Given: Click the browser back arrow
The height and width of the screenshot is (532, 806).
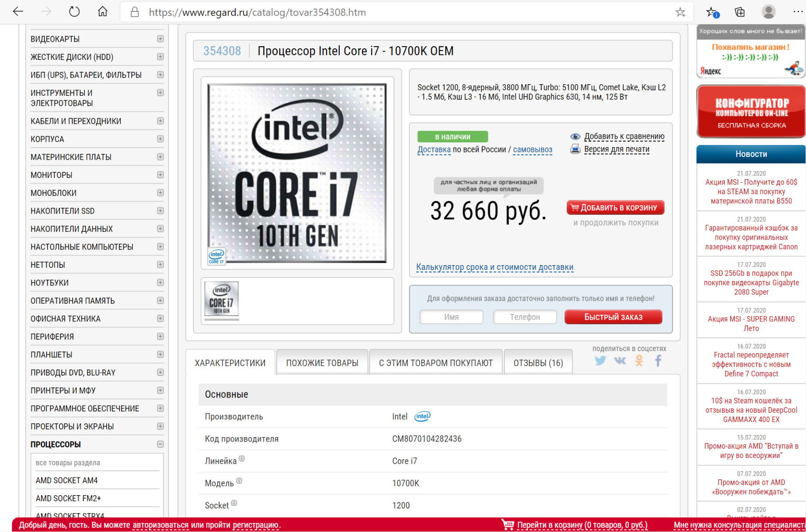Looking at the screenshot, I should 18,12.
